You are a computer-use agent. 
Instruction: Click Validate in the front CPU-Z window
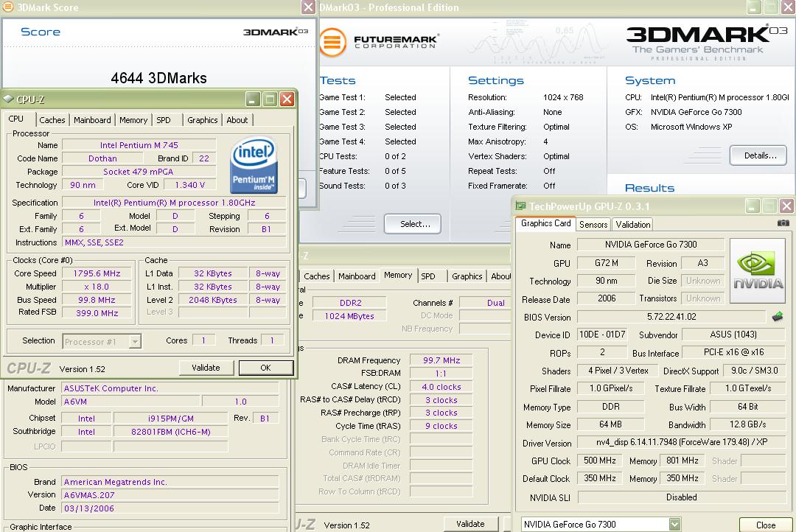coord(206,368)
